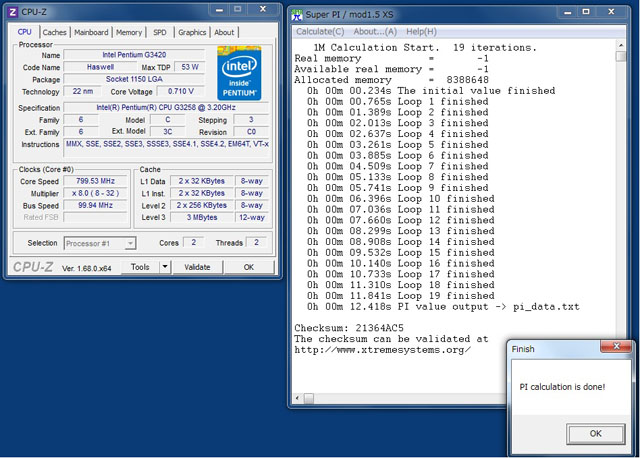
Task: Click the Super PI app icon in title bar
Action: (x=297, y=16)
